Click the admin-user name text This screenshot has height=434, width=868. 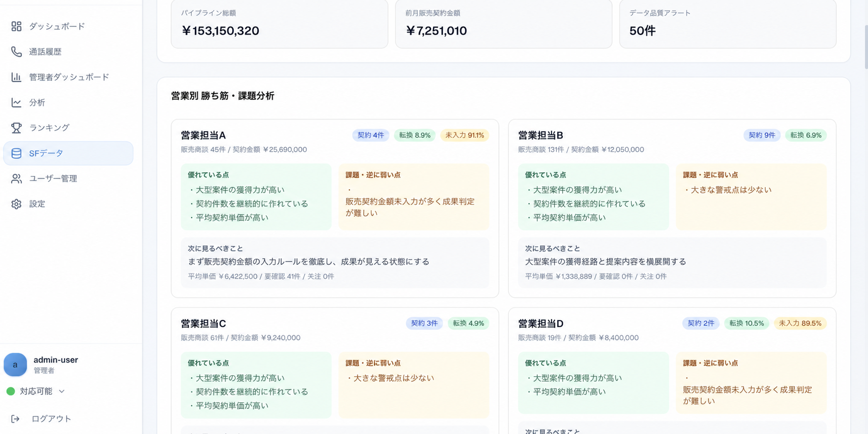[x=56, y=360]
